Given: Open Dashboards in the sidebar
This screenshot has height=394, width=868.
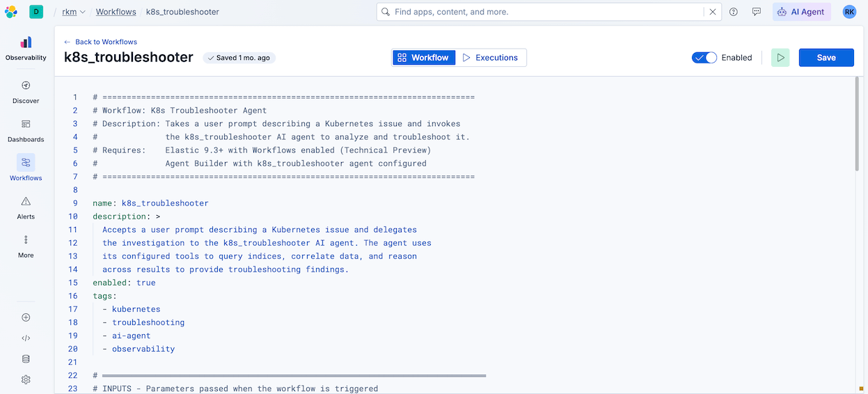Looking at the screenshot, I should click(x=26, y=131).
